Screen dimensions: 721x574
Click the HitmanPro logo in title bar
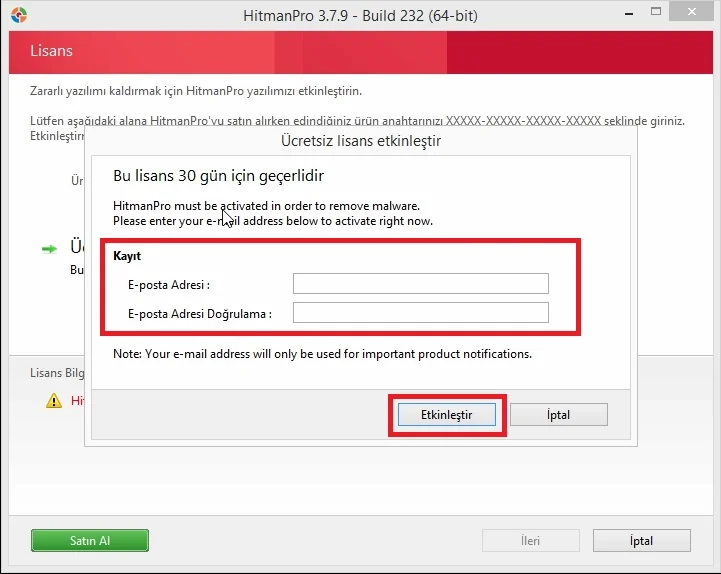coord(18,16)
